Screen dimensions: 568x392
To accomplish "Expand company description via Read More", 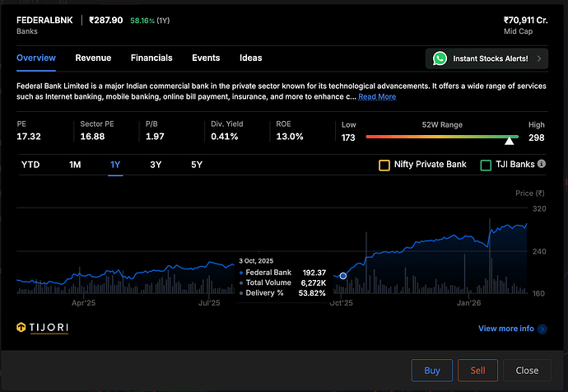I will pyautogui.click(x=376, y=96).
